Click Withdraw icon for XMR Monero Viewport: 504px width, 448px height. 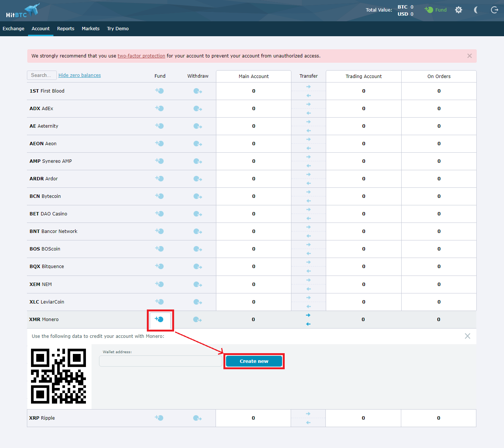coord(197,320)
